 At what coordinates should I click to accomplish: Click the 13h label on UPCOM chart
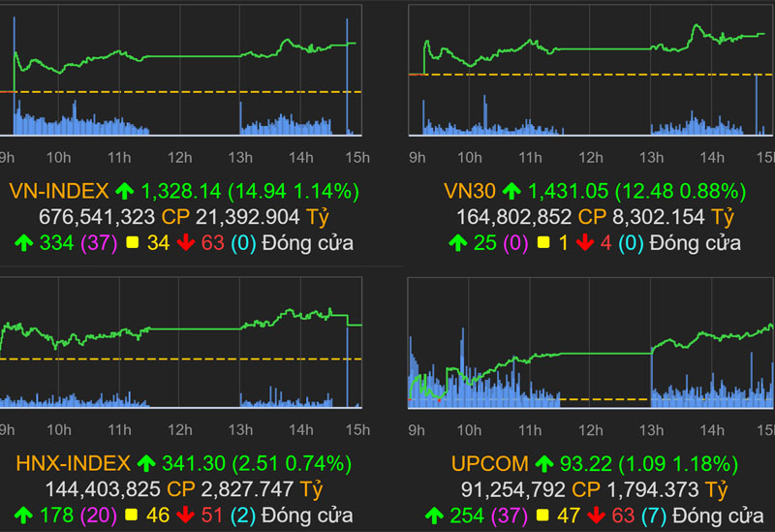coord(651,430)
